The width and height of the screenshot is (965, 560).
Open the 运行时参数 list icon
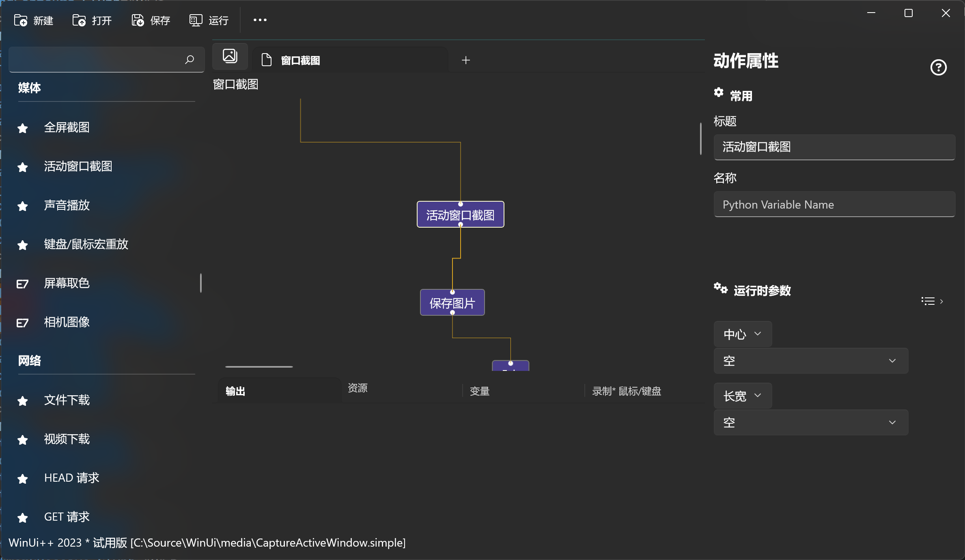[x=928, y=301]
